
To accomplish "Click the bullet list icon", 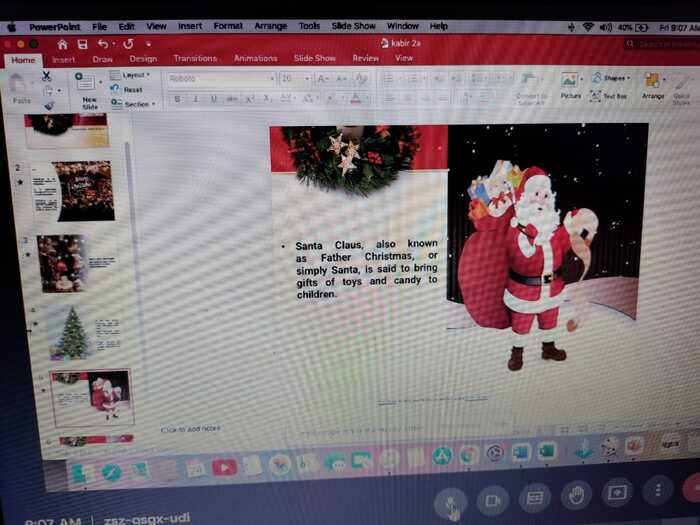I will [388, 79].
